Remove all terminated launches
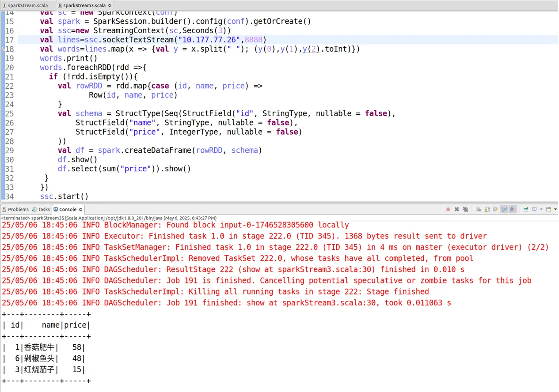The image size is (559, 392). pos(465,209)
